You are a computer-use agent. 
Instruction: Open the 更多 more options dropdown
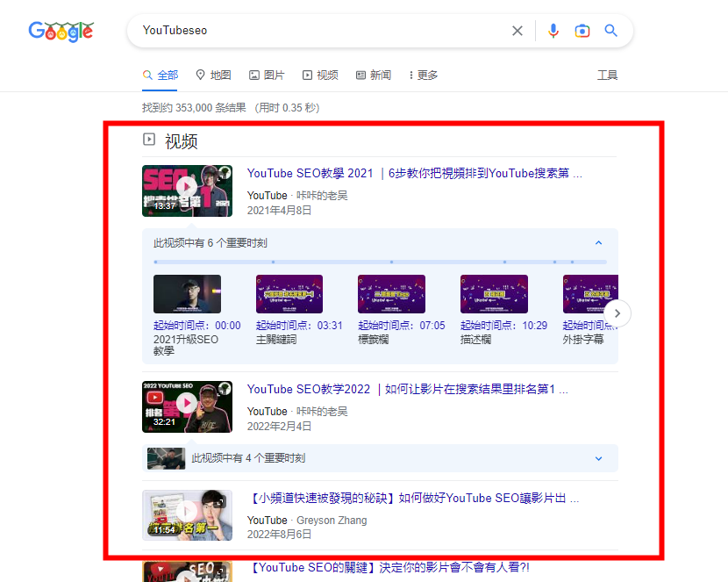pyautogui.click(x=423, y=75)
